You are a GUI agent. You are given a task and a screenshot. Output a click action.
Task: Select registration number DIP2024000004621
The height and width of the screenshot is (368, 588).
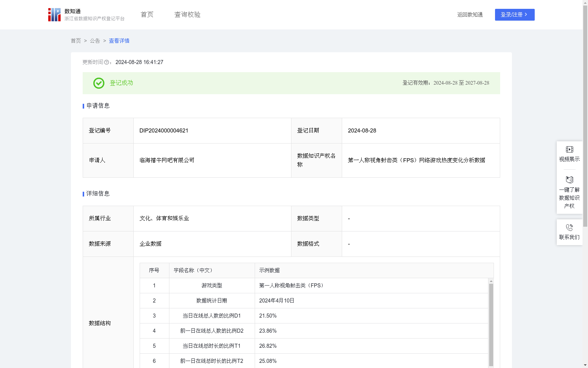point(164,131)
